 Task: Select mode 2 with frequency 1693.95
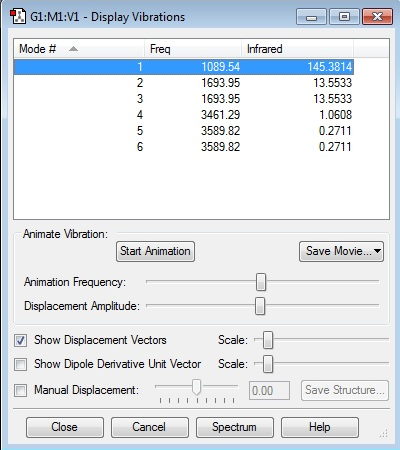[x=184, y=83]
